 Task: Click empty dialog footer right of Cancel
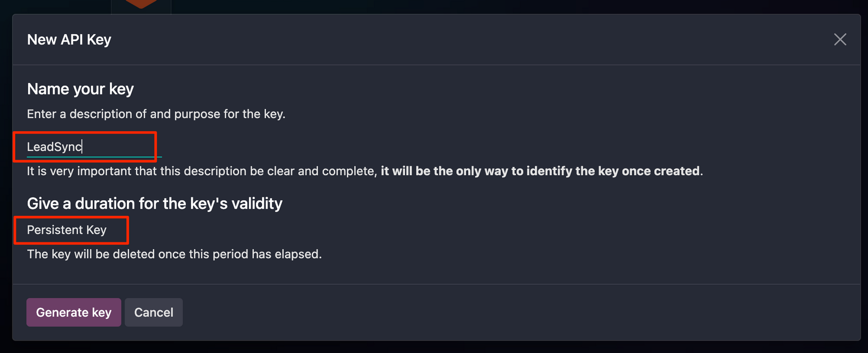pyautogui.click(x=488, y=312)
